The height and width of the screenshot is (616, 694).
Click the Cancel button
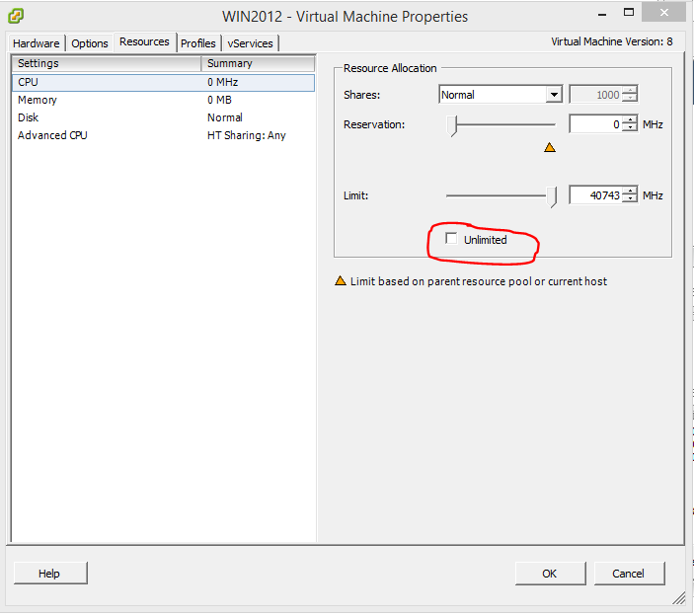[x=628, y=574]
